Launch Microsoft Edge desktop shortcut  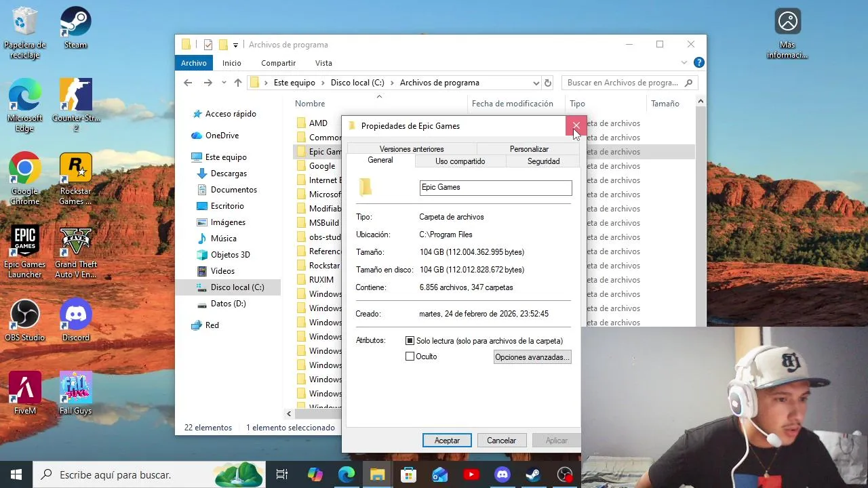[25, 105]
